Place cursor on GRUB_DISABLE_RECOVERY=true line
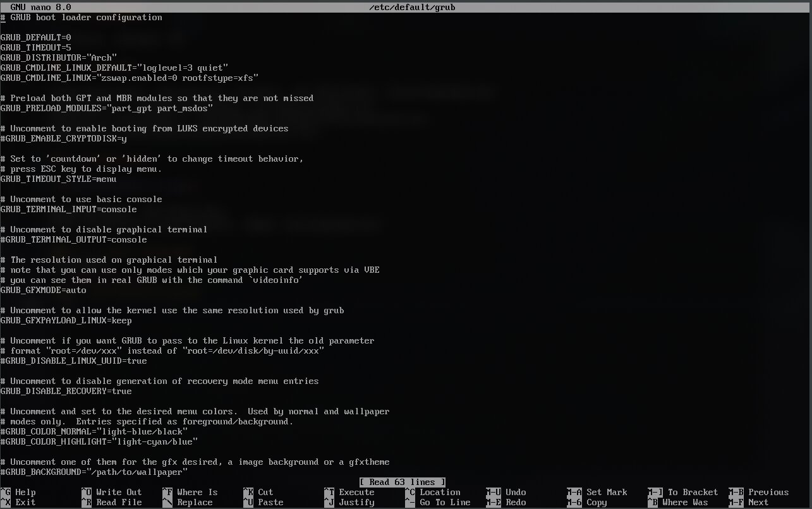This screenshot has width=812, height=509. pyautogui.click(x=66, y=391)
